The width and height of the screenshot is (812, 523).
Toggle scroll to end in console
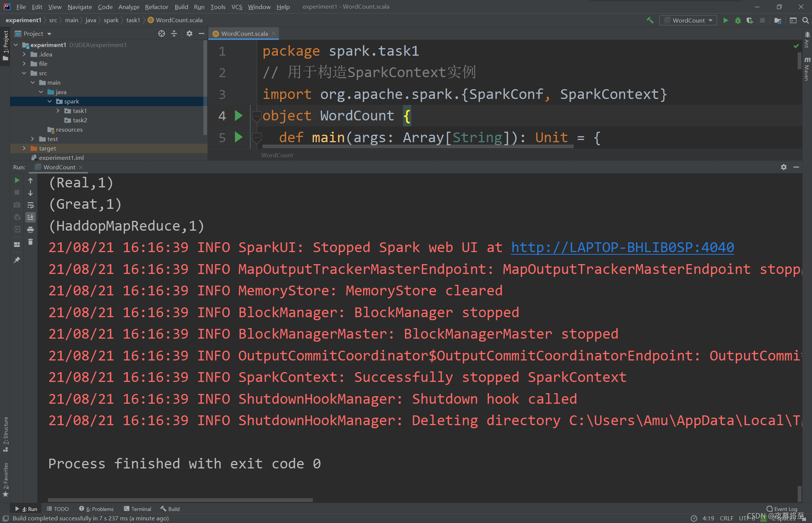point(30,217)
